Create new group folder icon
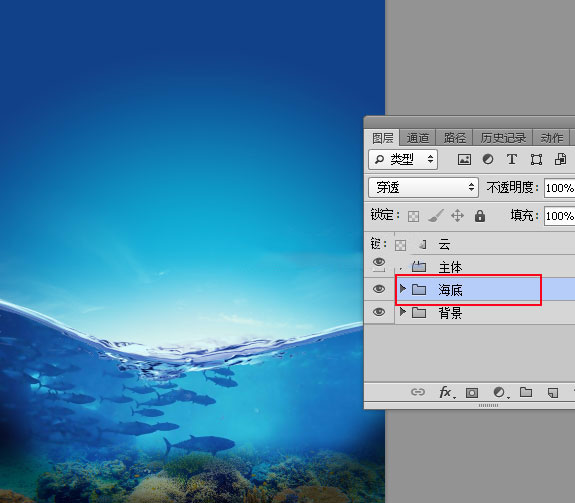575x503 pixels. click(526, 392)
